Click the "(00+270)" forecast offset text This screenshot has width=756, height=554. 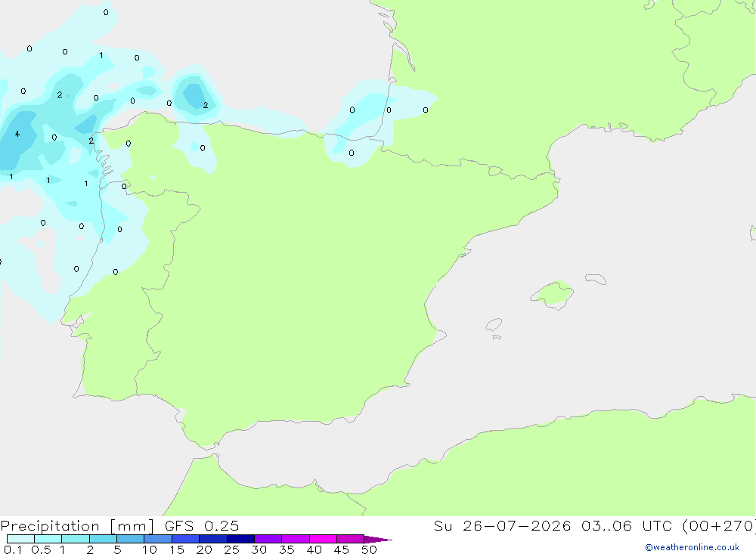click(x=719, y=526)
